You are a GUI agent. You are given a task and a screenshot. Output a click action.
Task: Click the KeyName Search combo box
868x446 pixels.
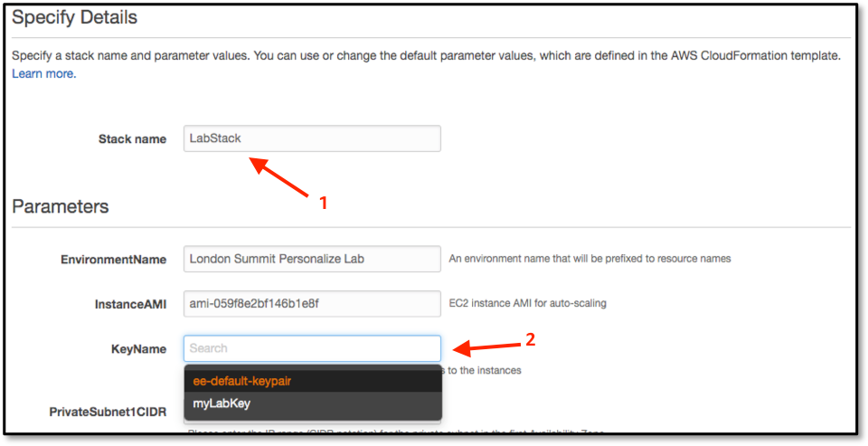point(312,348)
